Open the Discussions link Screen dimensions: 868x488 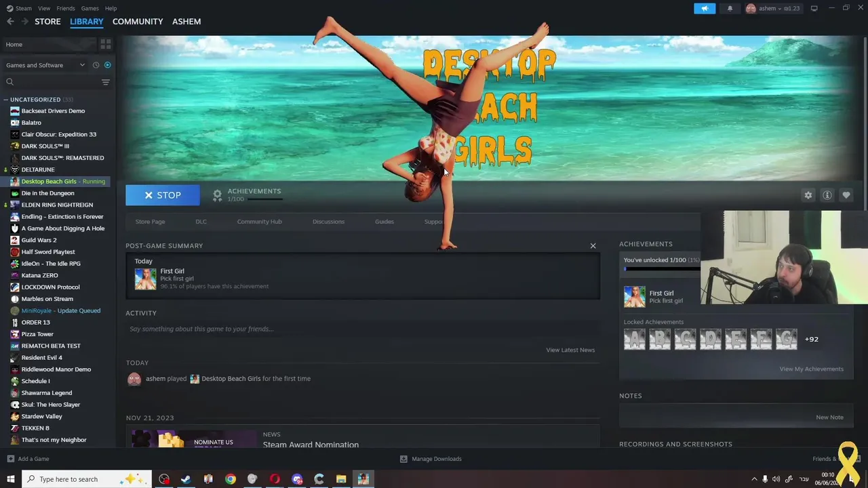(328, 222)
